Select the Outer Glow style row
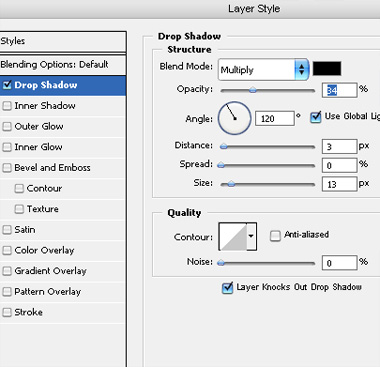 63,127
